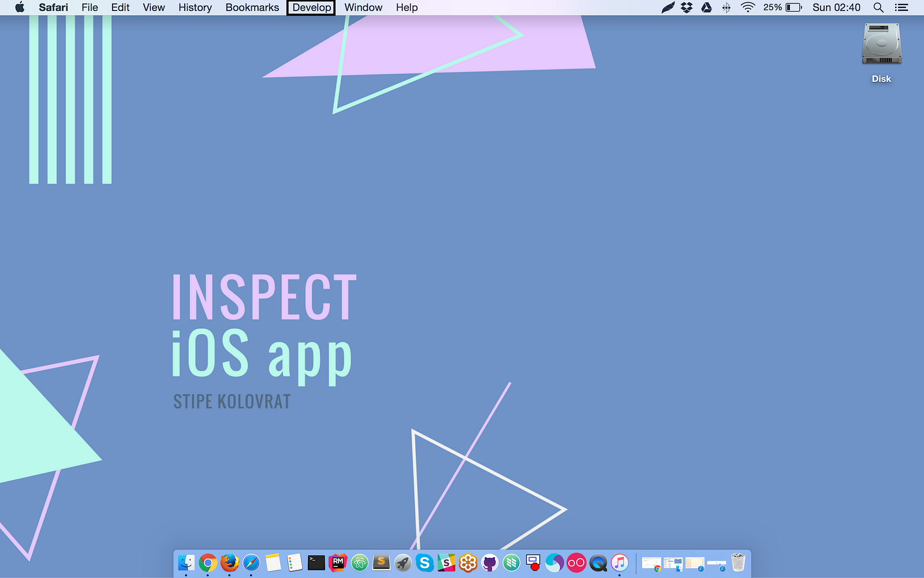
Task: Open GitHub Desktop from the Dock
Action: 490,562
